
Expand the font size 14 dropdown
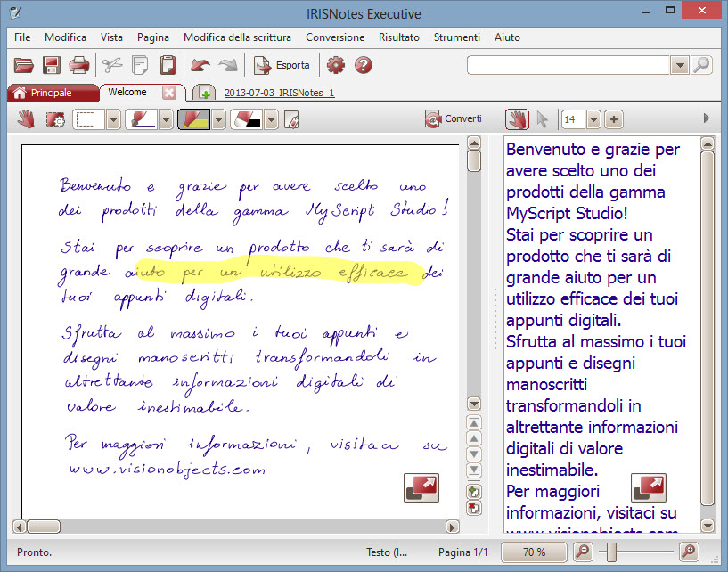click(x=593, y=119)
